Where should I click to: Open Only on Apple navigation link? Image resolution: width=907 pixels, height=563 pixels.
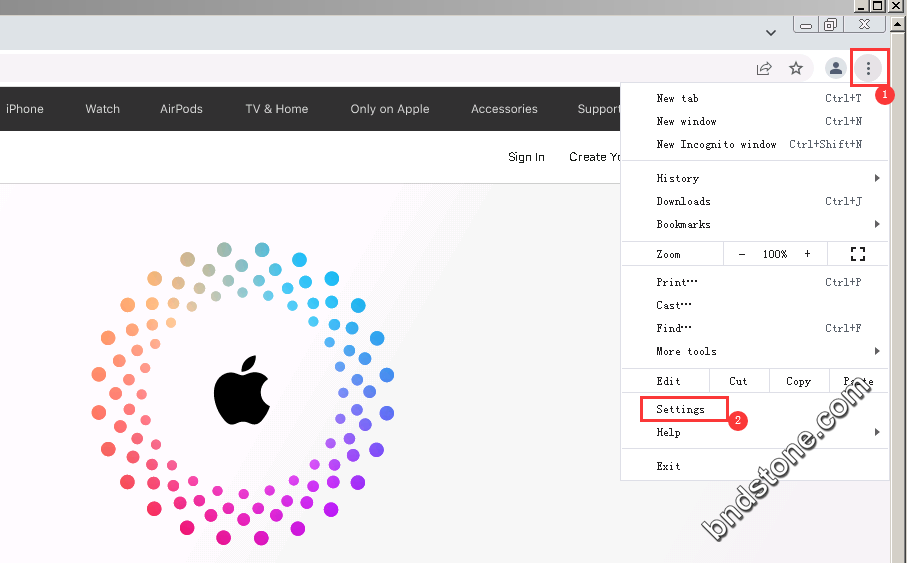tap(390, 109)
